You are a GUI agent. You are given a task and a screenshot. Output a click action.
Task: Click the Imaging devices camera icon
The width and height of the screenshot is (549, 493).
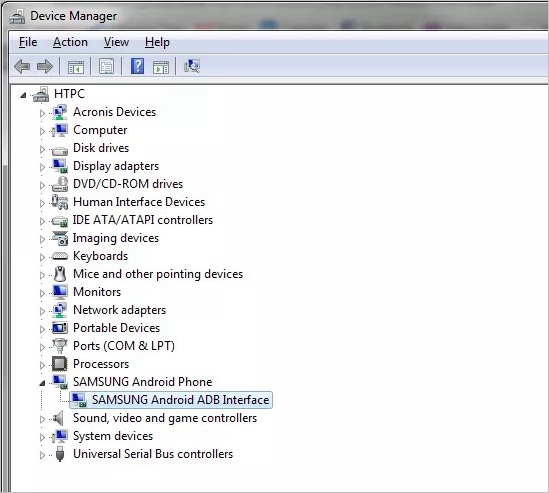click(60, 238)
